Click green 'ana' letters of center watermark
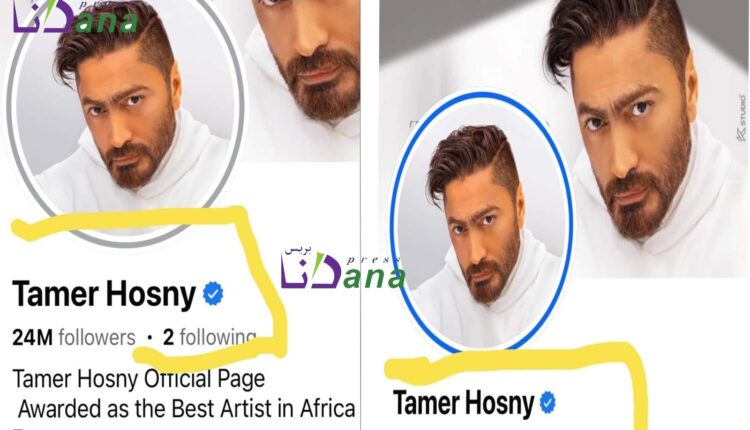This screenshot has width=750, height=430. pos(374,278)
